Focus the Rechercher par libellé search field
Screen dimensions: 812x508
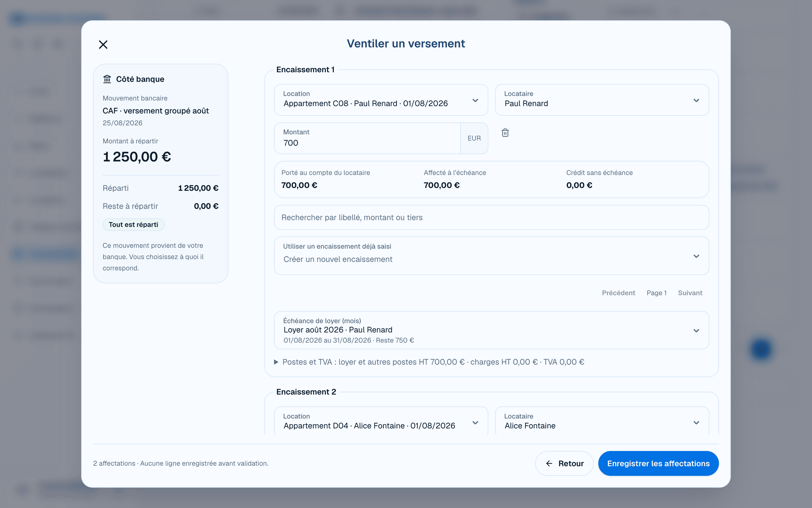491,217
